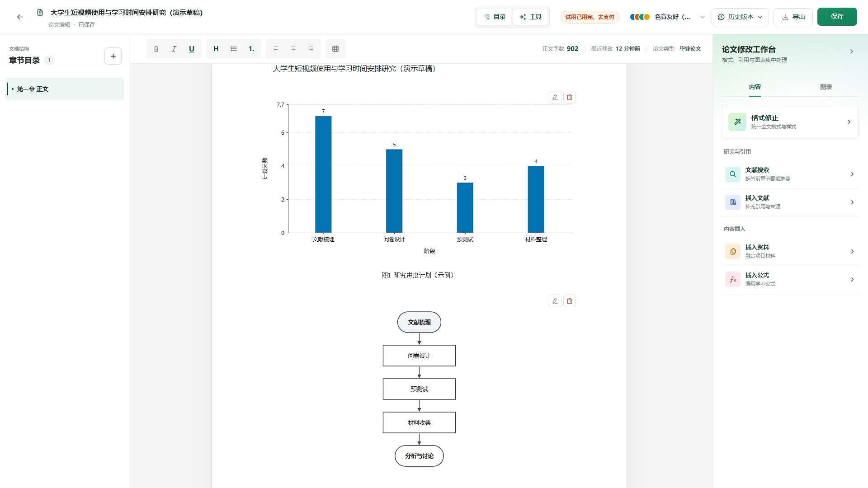Click the 文献梳理 flowchart node
The width and height of the screenshot is (868, 488).
[x=419, y=322]
